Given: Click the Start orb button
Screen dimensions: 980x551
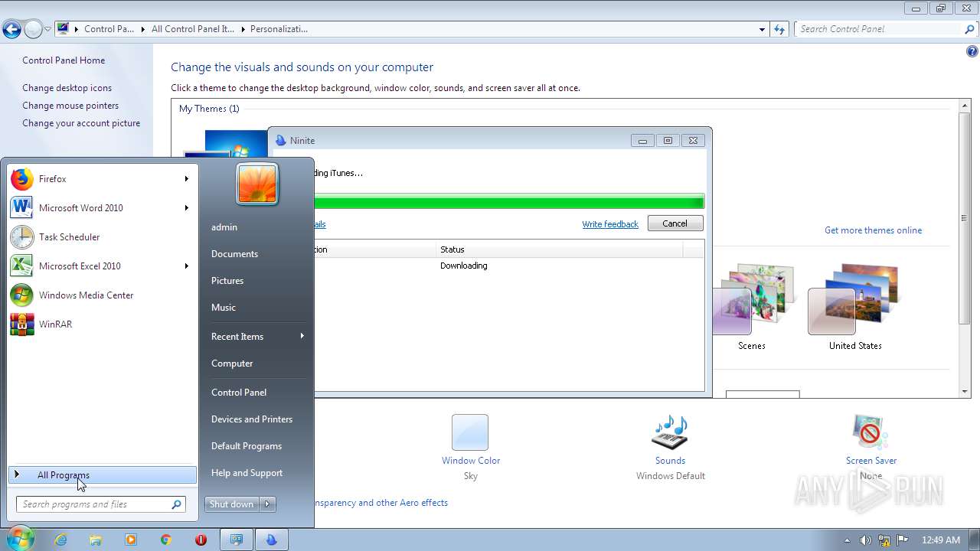Looking at the screenshot, I should click(x=20, y=539).
